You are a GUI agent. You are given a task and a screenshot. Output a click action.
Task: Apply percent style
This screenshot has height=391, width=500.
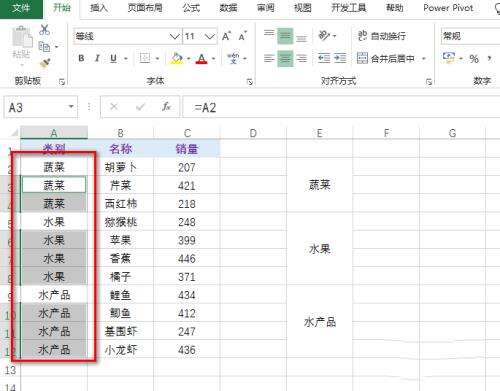coord(474,59)
